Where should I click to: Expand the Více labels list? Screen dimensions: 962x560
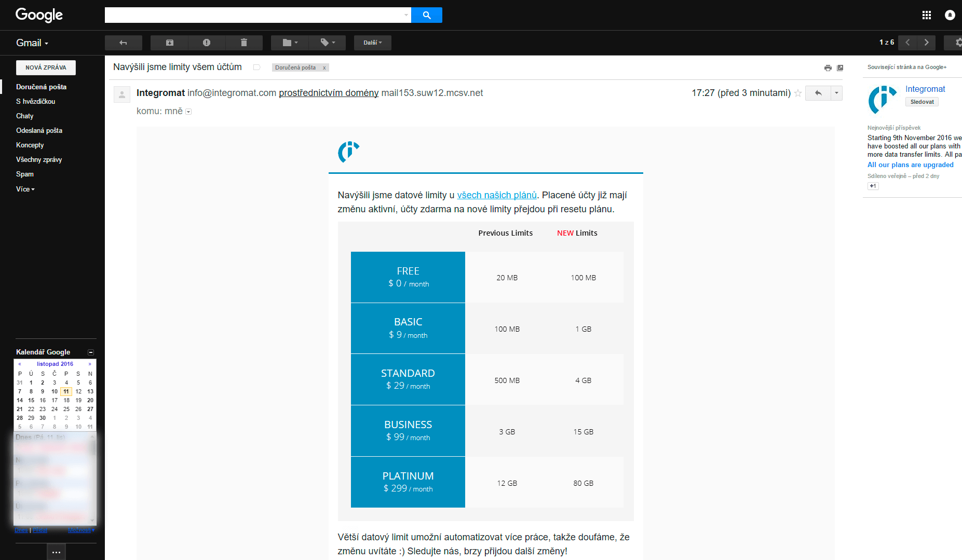click(x=25, y=189)
